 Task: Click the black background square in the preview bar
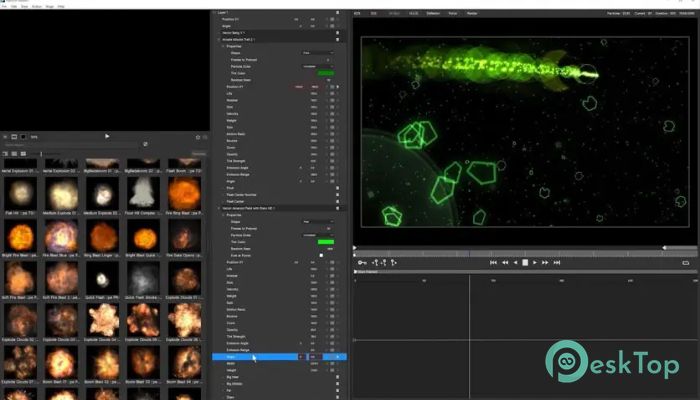[23, 137]
